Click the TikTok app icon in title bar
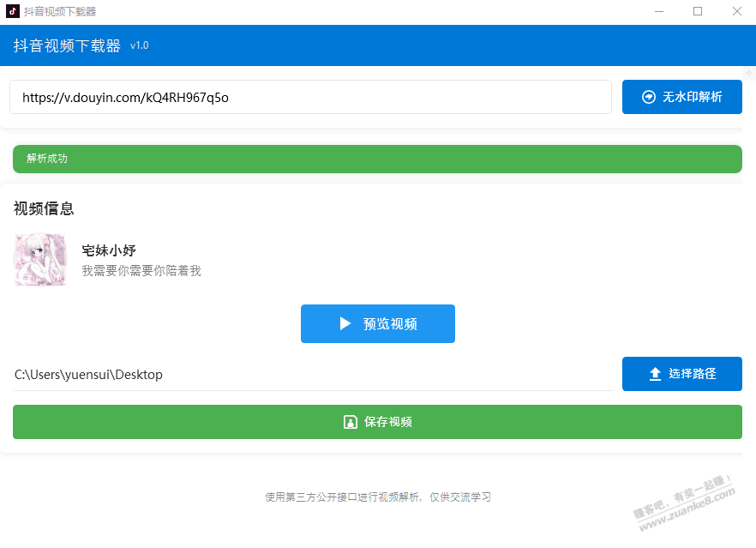Screen dimensions: 756x548 pyautogui.click(x=13, y=11)
